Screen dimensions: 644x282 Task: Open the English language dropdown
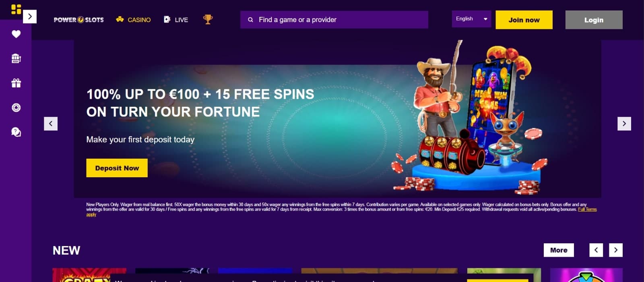click(x=471, y=19)
